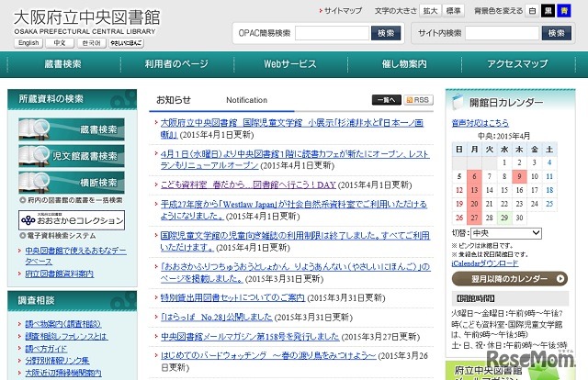Open the メールマガジン第158号 news link
The width and height of the screenshot is (588, 380).
pos(250,337)
